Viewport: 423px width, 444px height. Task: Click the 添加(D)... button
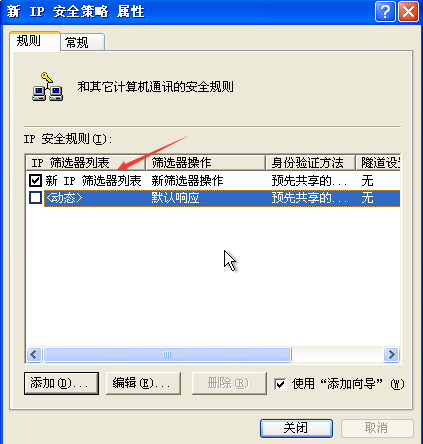(x=61, y=383)
